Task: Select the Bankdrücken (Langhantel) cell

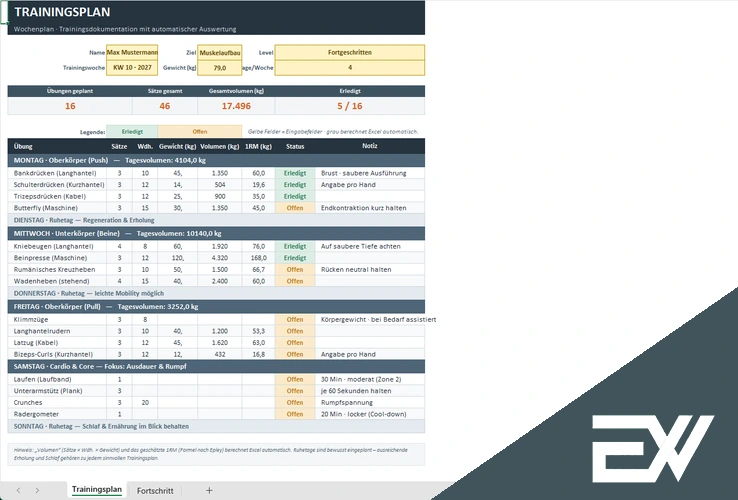Action: [57, 173]
